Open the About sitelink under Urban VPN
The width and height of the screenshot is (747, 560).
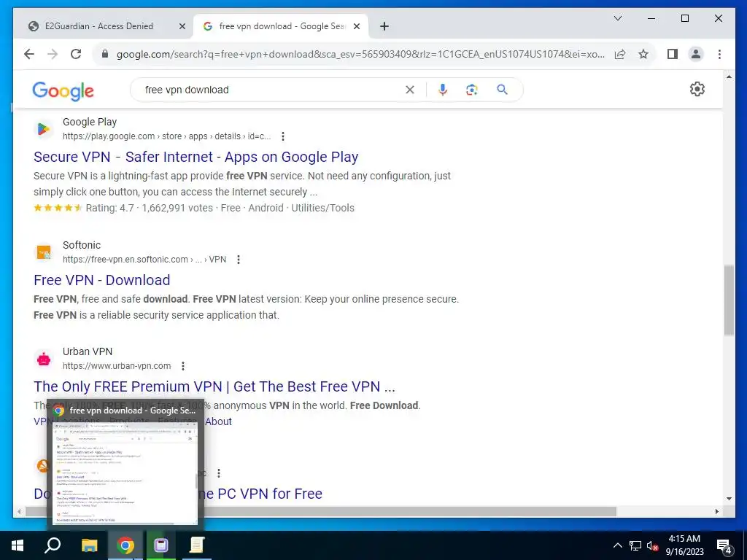[x=218, y=421]
